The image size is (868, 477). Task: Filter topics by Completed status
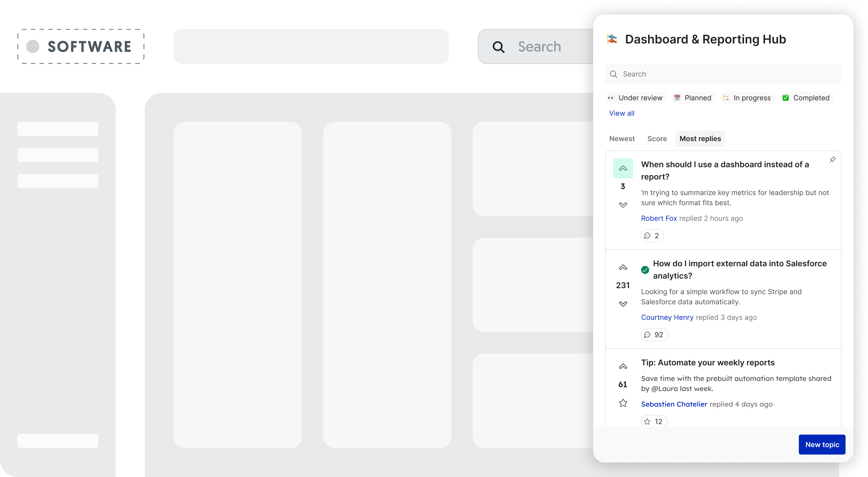click(806, 98)
